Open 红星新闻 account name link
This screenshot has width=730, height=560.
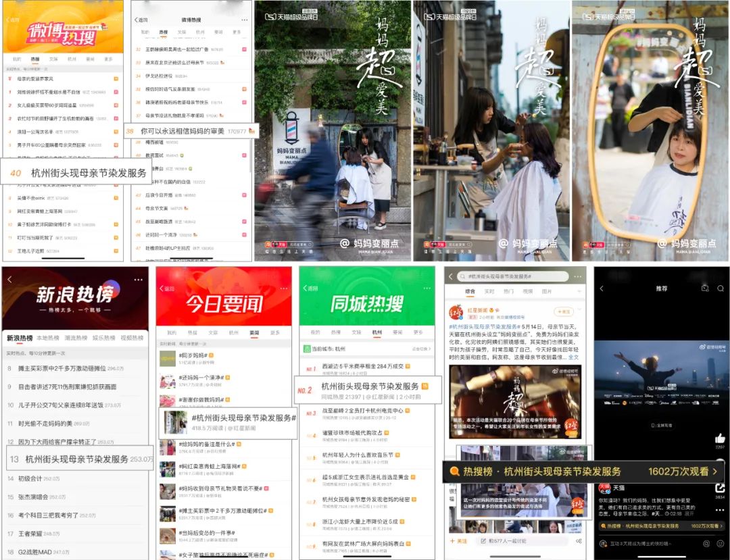[477, 310]
